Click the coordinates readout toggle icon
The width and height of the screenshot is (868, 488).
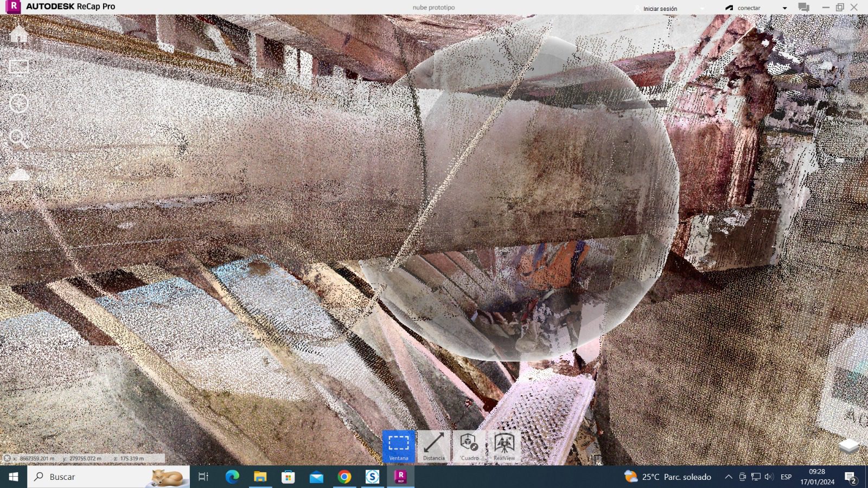tap(7, 458)
